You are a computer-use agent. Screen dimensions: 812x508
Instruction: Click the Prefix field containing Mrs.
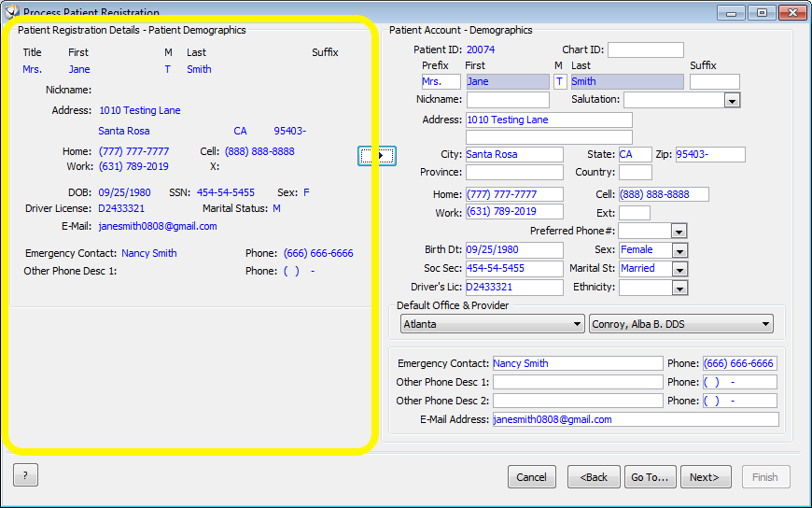(441, 81)
